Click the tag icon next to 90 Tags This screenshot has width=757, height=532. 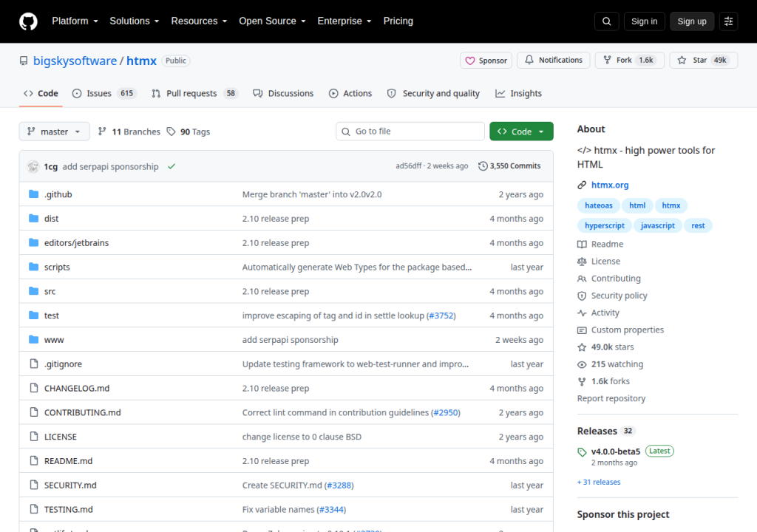pyautogui.click(x=171, y=132)
